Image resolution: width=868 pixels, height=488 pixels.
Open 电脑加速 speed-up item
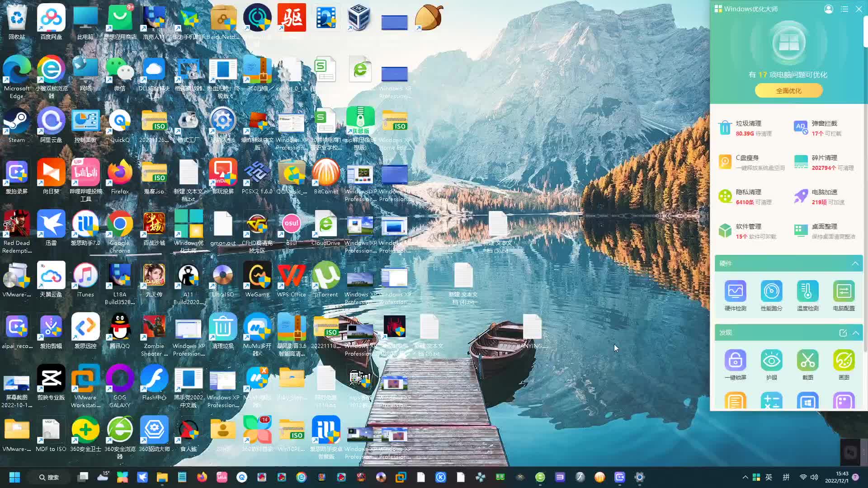819,197
